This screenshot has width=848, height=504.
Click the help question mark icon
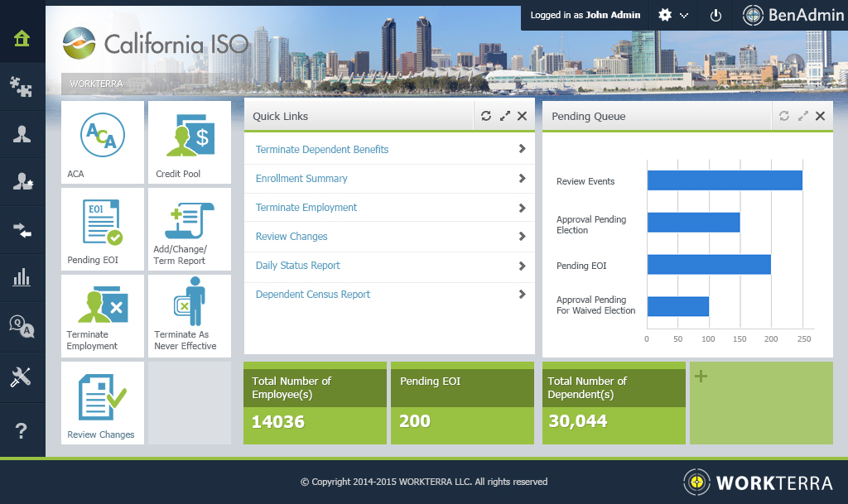(22, 430)
